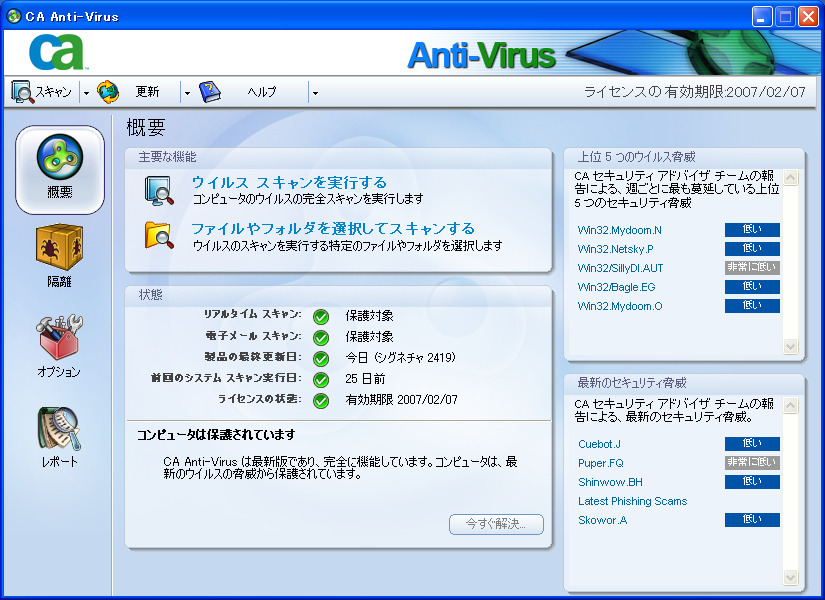This screenshot has height=600, width=825.
Task: Click scroll-up arrow in 上位 5 つのウイルス脅威 panel
Action: click(x=790, y=178)
